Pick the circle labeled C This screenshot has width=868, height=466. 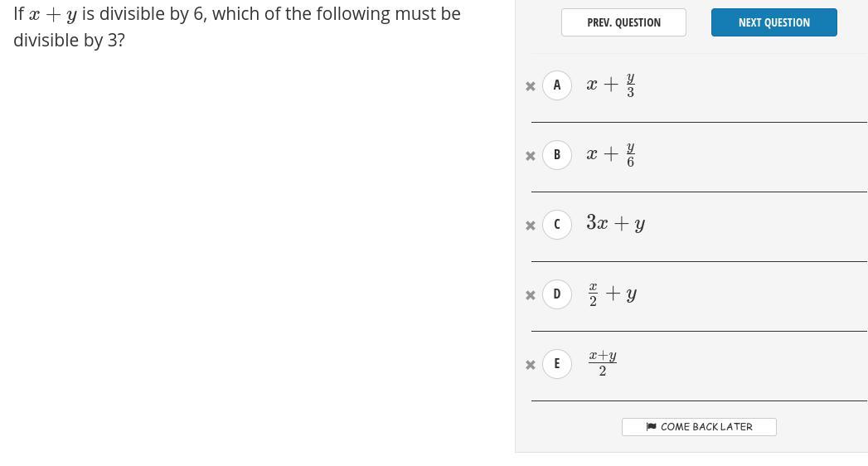[x=557, y=225]
